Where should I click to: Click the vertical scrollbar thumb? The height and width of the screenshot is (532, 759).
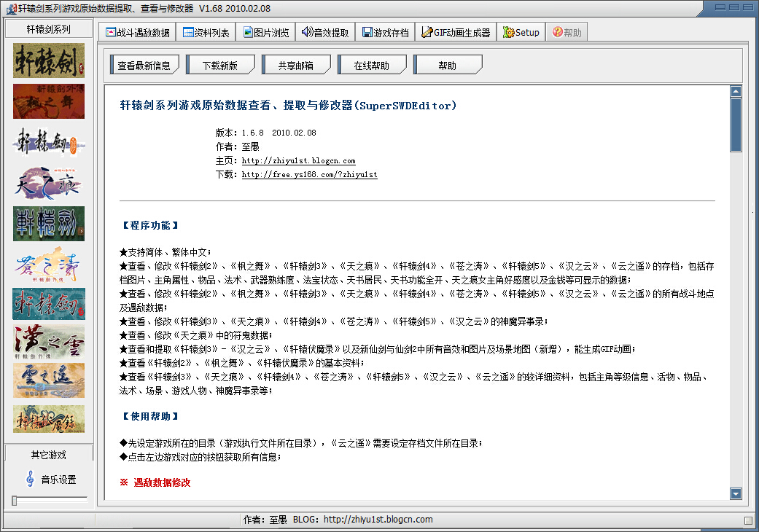click(x=736, y=125)
